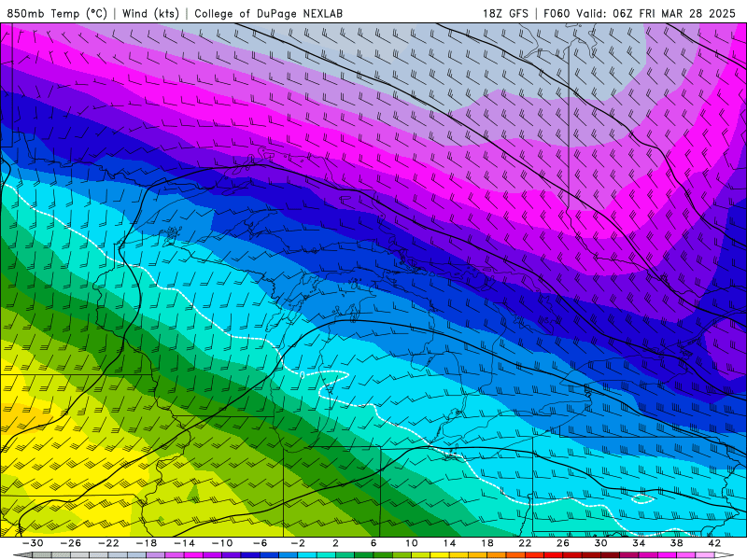The height and width of the screenshot is (560, 747).
Task: Click the 34 colorbar label
Action: click(x=639, y=543)
